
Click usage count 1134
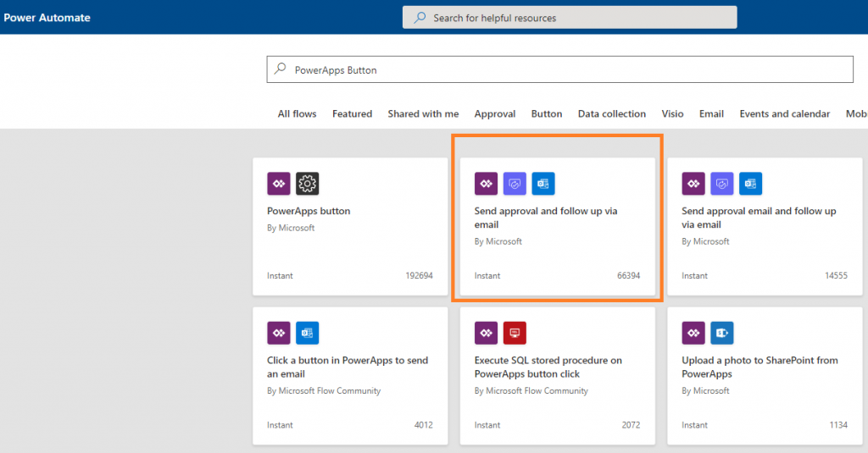coord(838,425)
